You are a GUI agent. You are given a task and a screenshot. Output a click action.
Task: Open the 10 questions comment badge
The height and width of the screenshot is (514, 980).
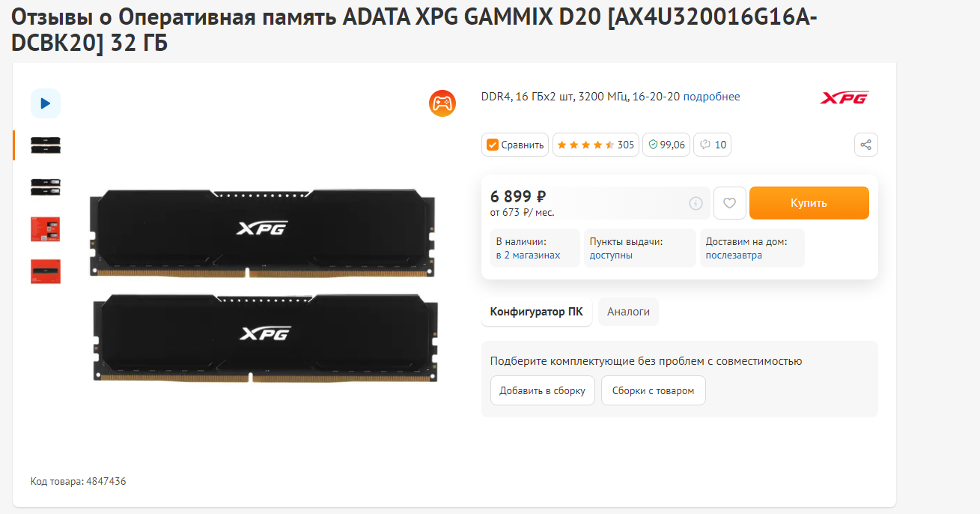click(x=713, y=145)
